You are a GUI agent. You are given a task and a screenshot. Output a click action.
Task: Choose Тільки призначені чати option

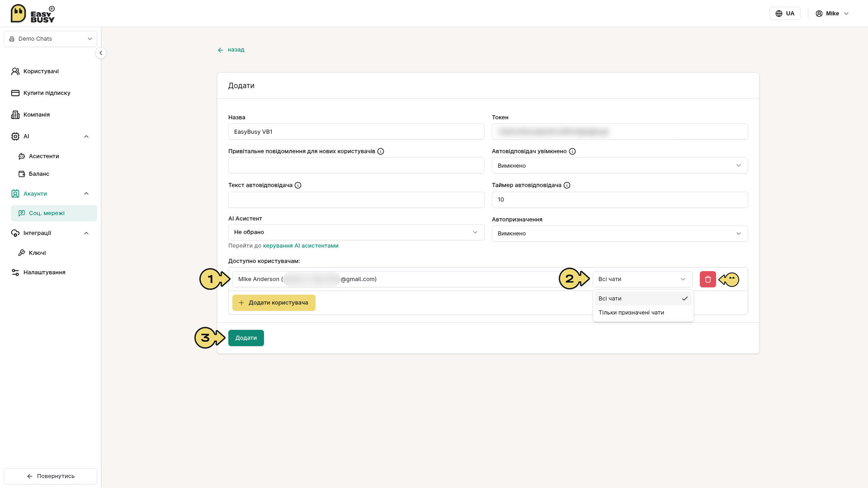(643, 313)
